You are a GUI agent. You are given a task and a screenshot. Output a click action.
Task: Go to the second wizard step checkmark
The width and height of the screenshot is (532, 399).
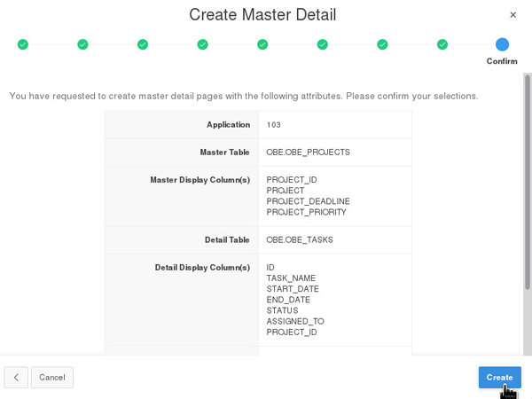tap(82, 44)
